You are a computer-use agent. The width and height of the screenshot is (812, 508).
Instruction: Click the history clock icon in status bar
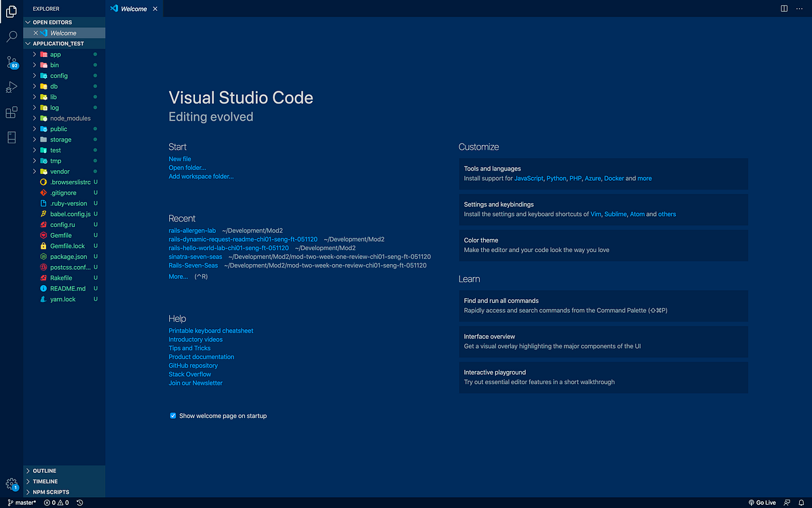[80, 503]
